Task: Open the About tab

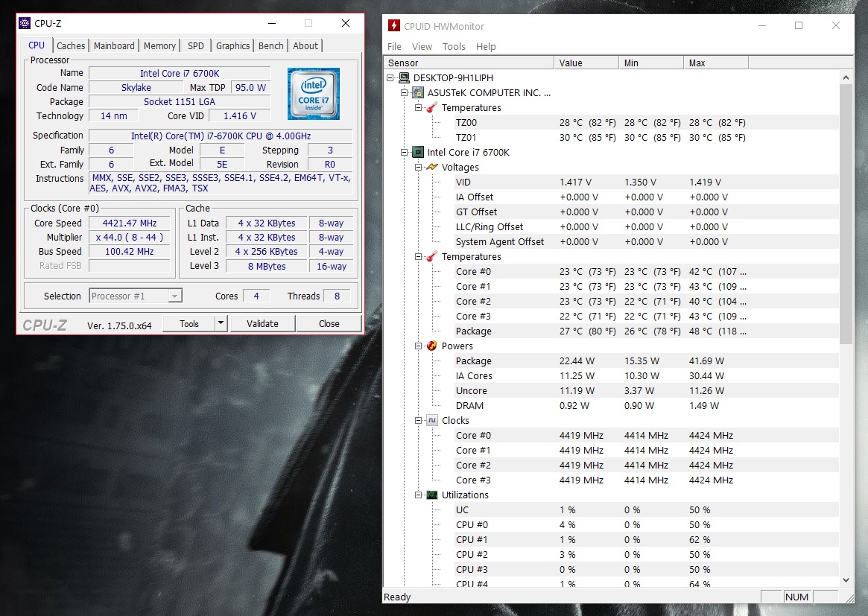Action: tap(305, 46)
